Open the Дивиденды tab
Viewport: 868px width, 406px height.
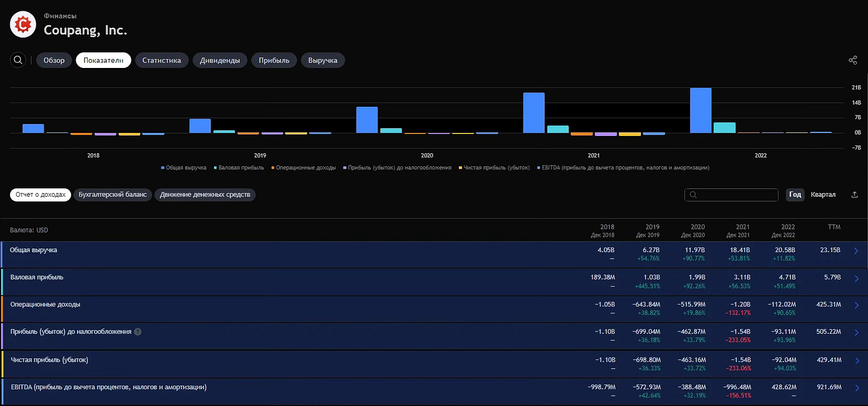[x=220, y=60]
